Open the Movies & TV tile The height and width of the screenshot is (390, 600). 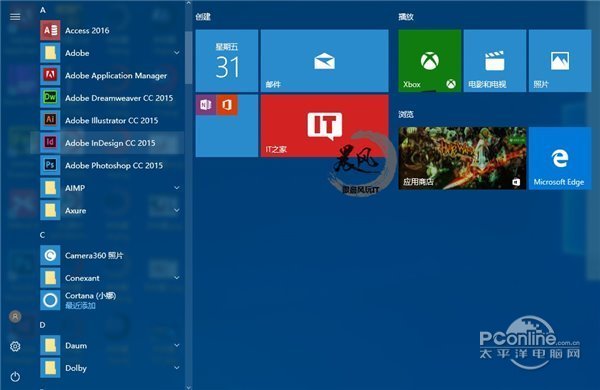coord(494,61)
